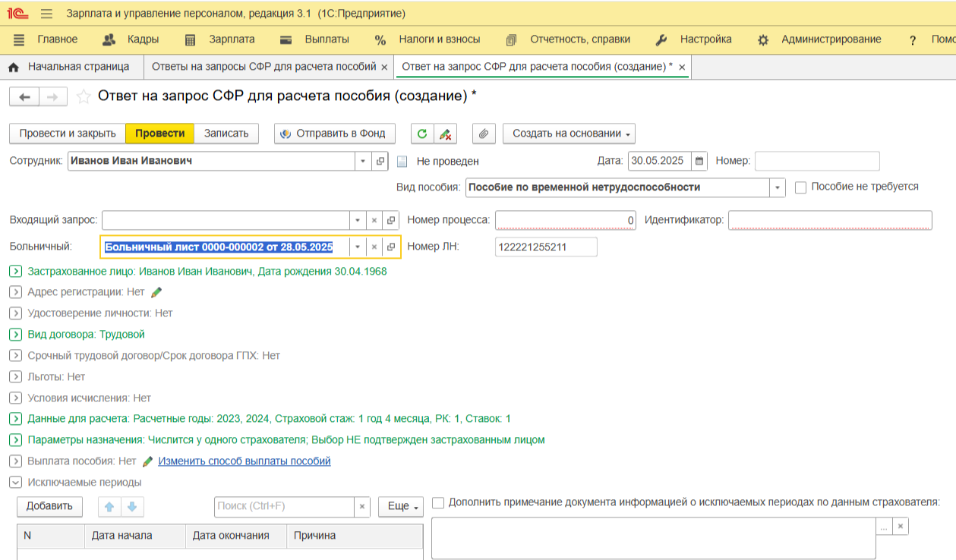The image size is (956, 560).
Task: Collapse Исключаемые периоды section
Action: (15, 482)
